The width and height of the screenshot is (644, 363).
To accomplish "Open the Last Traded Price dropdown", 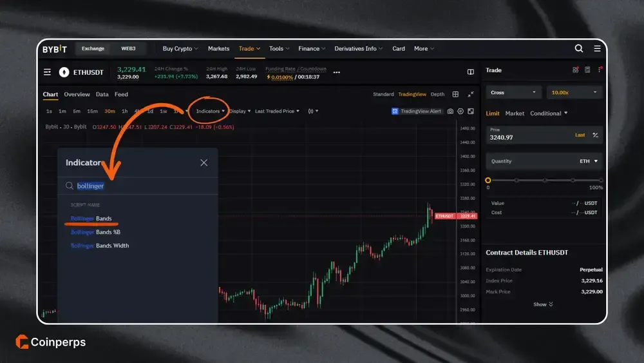I will coord(277,111).
